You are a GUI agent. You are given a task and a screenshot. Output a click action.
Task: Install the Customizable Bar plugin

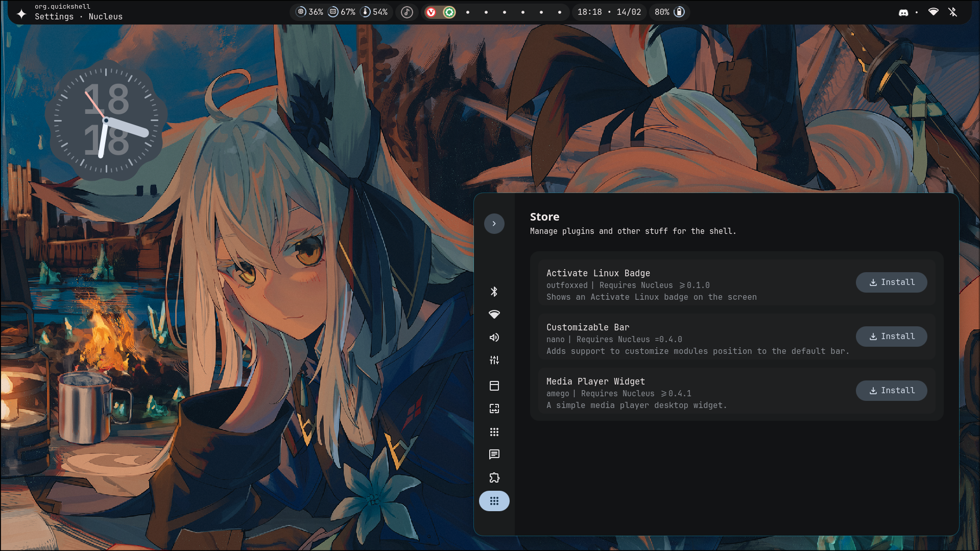coord(891,337)
